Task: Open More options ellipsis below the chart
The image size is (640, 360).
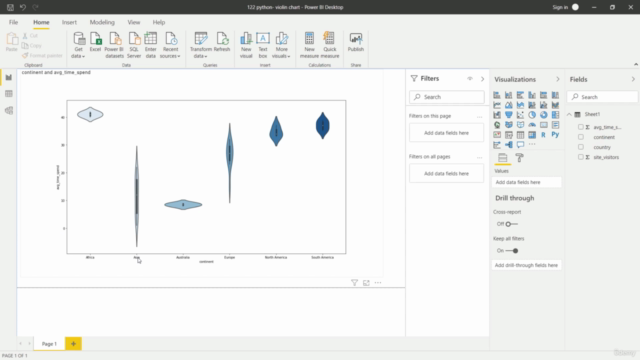Action: (x=378, y=282)
